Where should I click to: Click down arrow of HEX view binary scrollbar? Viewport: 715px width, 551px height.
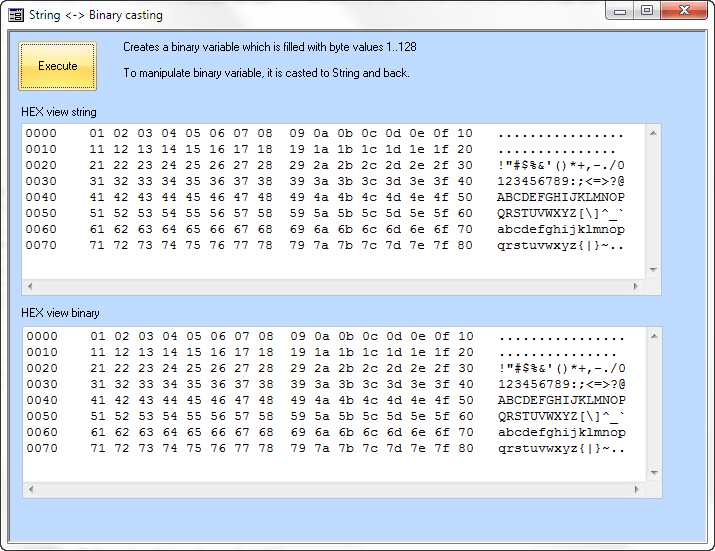coord(654,473)
